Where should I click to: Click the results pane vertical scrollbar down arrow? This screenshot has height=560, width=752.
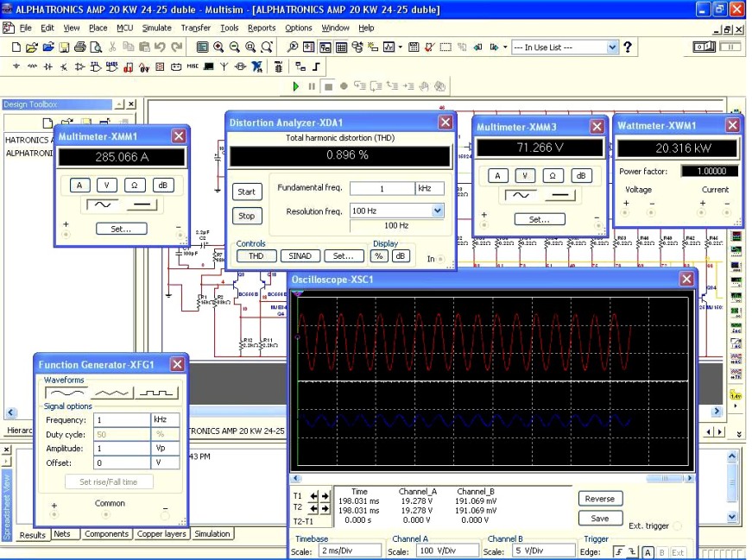[x=732, y=517]
